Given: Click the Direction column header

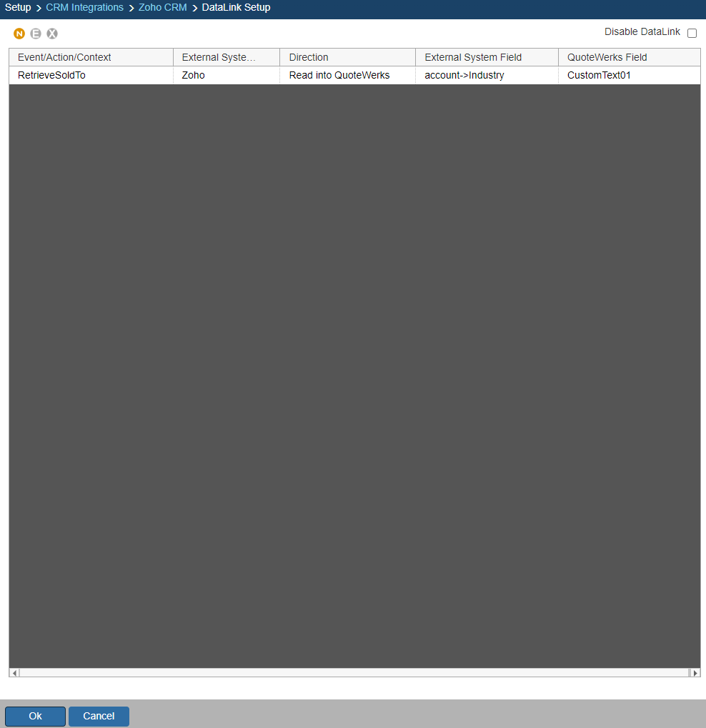Looking at the screenshot, I should coord(347,57).
